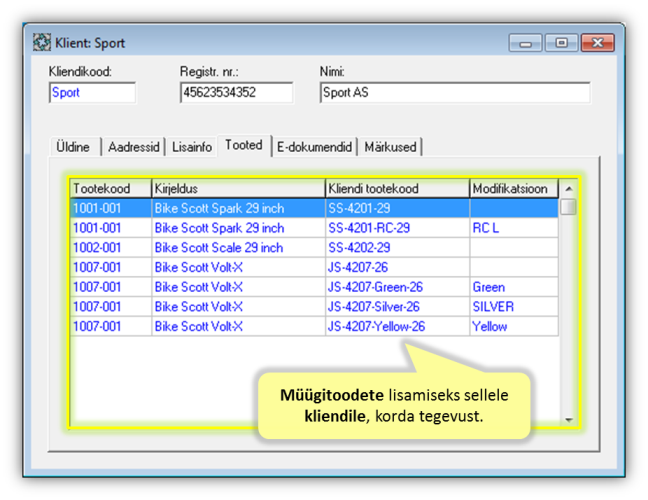Click the scroll down arrow in products table
Screen dimensions: 648x500
tap(569, 420)
